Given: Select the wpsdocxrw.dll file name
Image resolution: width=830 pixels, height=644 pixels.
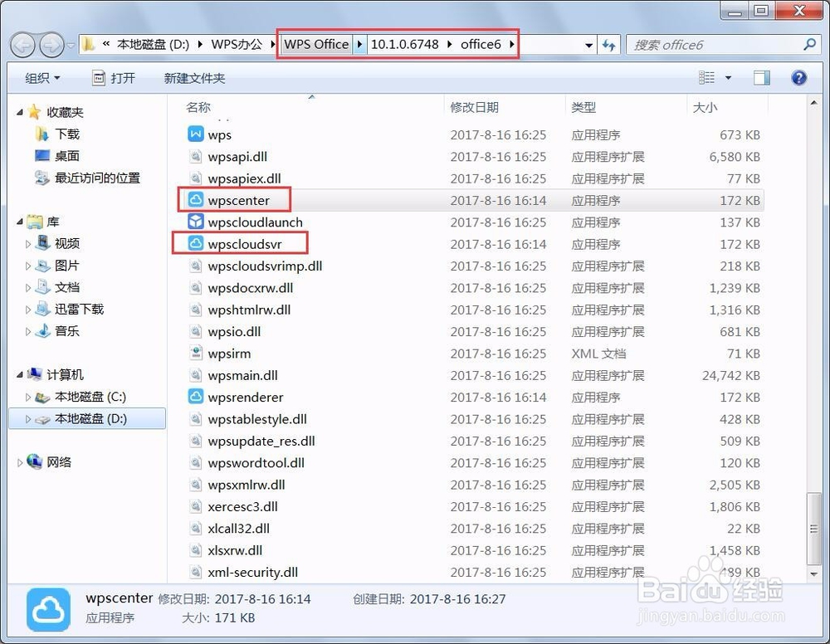Looking at the screenshot, I should click(251, 287).
